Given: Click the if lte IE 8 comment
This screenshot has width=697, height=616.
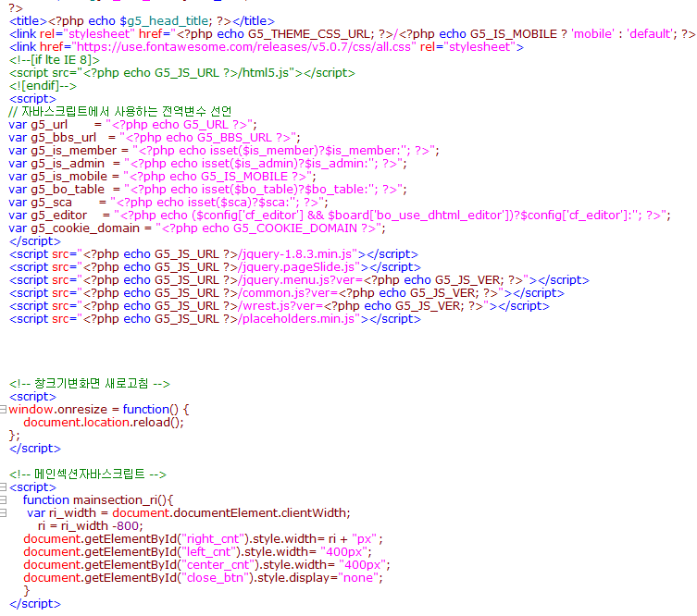Looking at the screenshot, I should pyautogui.click(x=55, y=59).
